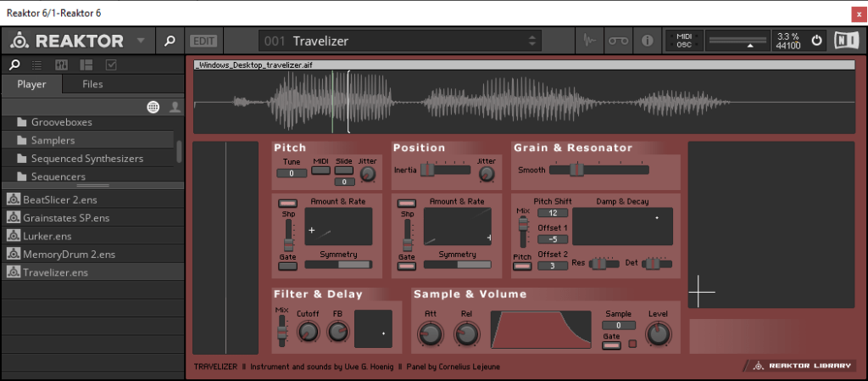Screen dimensions: 868x381
Task: Click the tape recorder icon
Action: (x=618, y=41)
